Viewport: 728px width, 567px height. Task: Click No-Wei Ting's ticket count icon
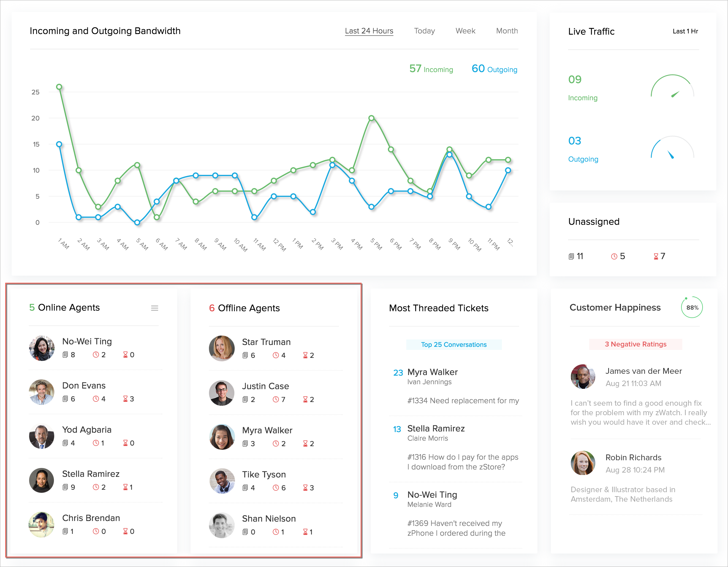click(65, 355)
